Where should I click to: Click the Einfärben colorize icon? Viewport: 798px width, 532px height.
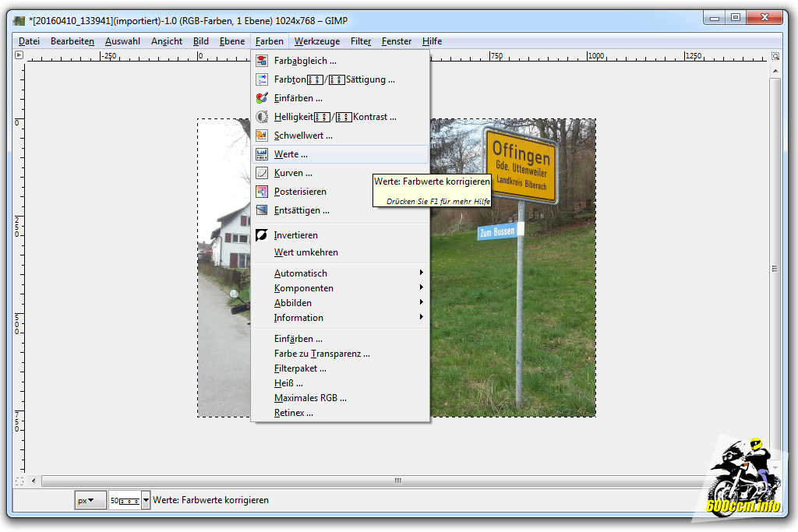click(262, 98)
